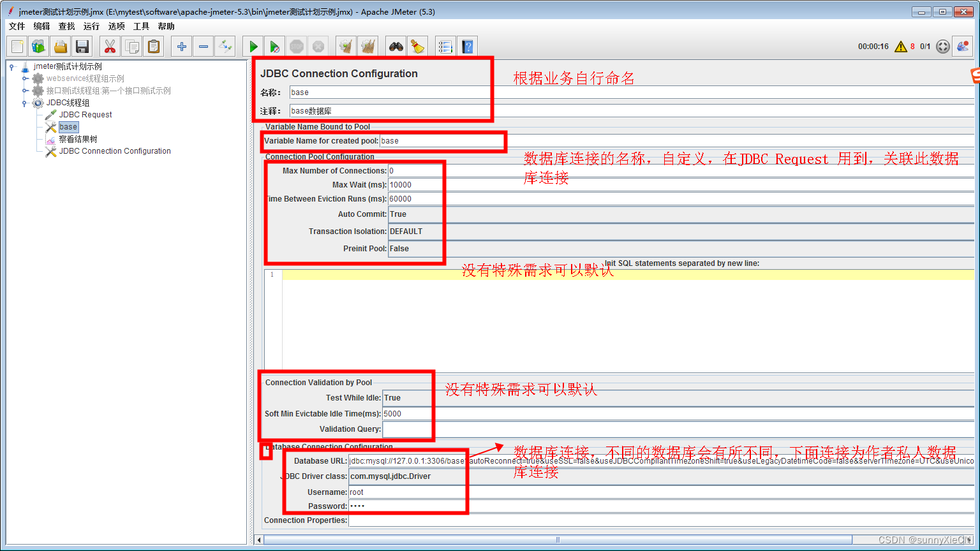Image resolution: width=980 pixels, height=551 pixels.
Task: Click the remote engine status icon
Action: click(943, 47)
